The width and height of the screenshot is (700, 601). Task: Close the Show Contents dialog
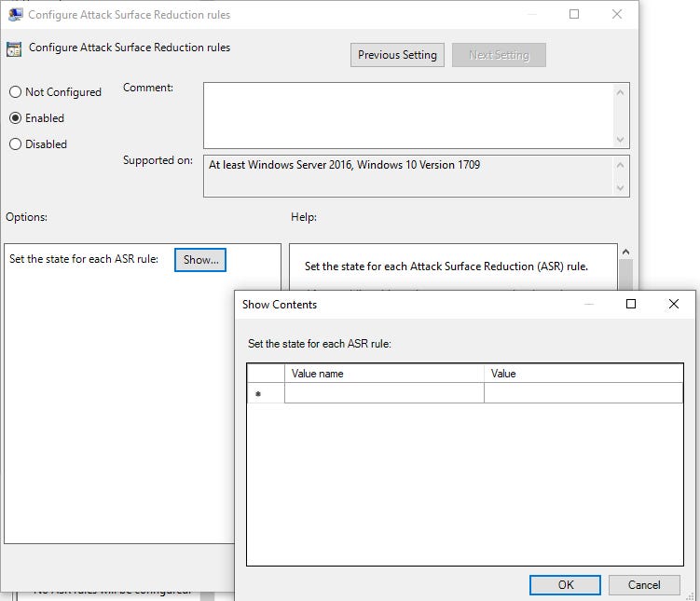674,304
